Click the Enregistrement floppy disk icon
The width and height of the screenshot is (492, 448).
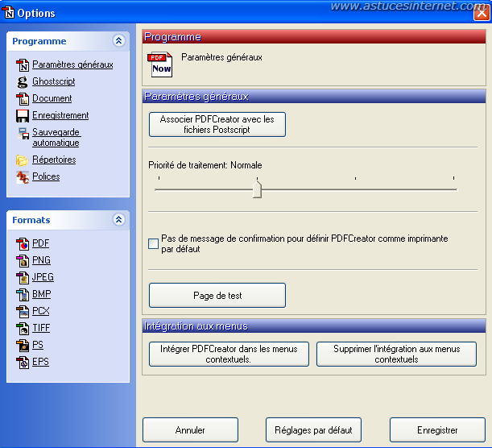point(23,116)
